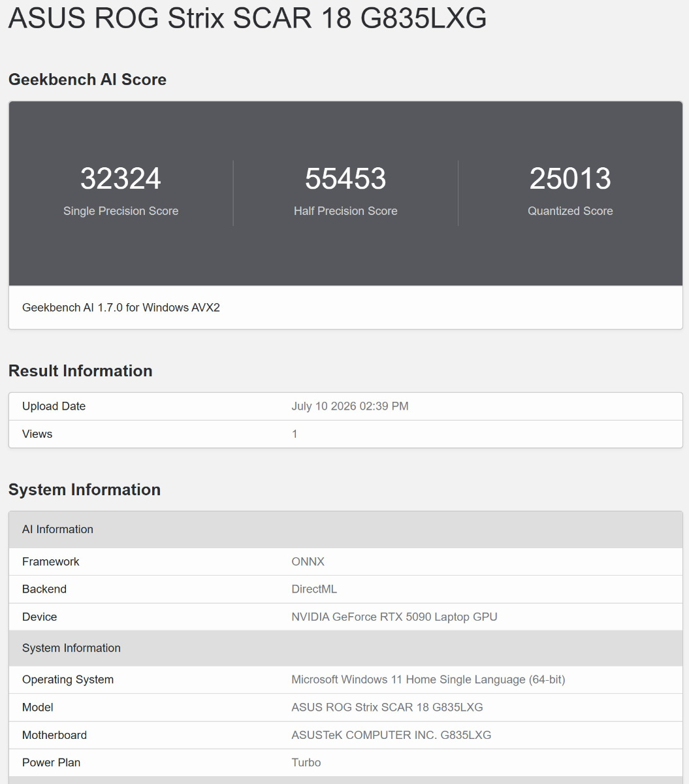The height and width of the screenshot is (784, 689).
Task: Click the Microsoft Windows 11 Home Single Language value
Action: click(428, 679)
